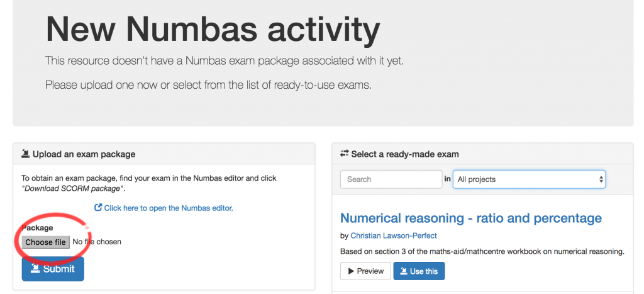The height and width of the screenshot is (294, 644).
Task: Click the 'No file chosen' text
Action: click(97, 242)
